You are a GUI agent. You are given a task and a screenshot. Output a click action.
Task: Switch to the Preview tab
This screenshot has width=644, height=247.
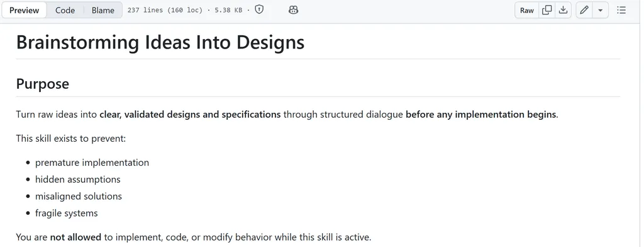coord(25,10)
